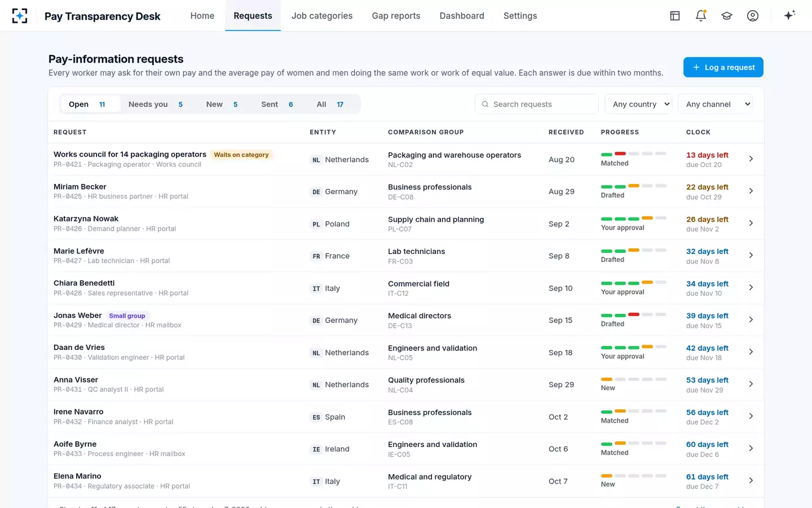Open Daan de Vries request via chevron arrow
Viewport: 812px width, 508px height.
[751, 352]
